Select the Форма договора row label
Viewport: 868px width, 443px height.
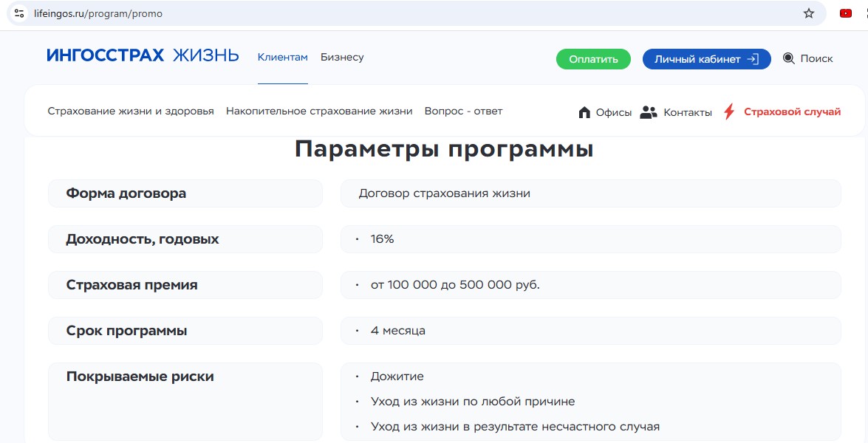pyautogui.click(x=126, y=193)
